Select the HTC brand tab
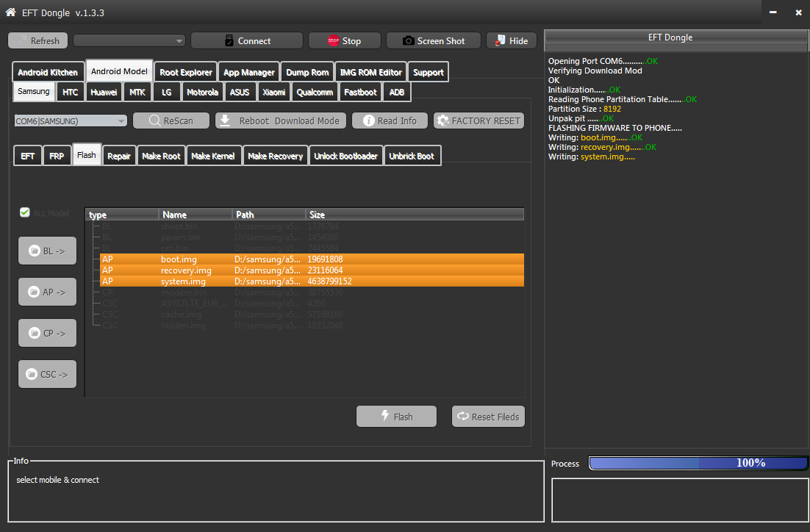 71,93
